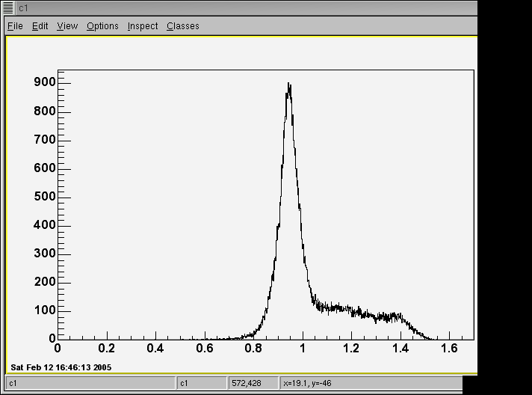Screen dimensions: 532x395
Task: Click the y-axis label 500
Action: tap(45, 196)
